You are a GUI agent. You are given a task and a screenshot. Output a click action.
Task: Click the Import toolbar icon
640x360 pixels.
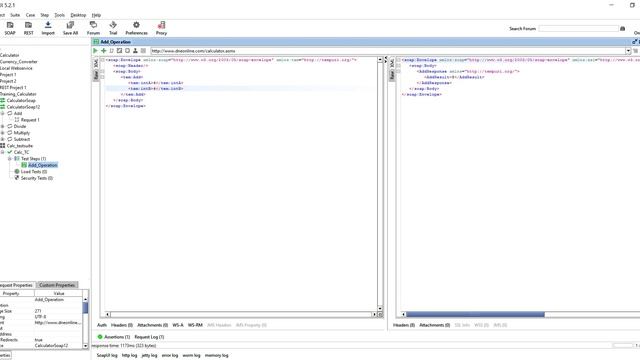pos(48,25)
